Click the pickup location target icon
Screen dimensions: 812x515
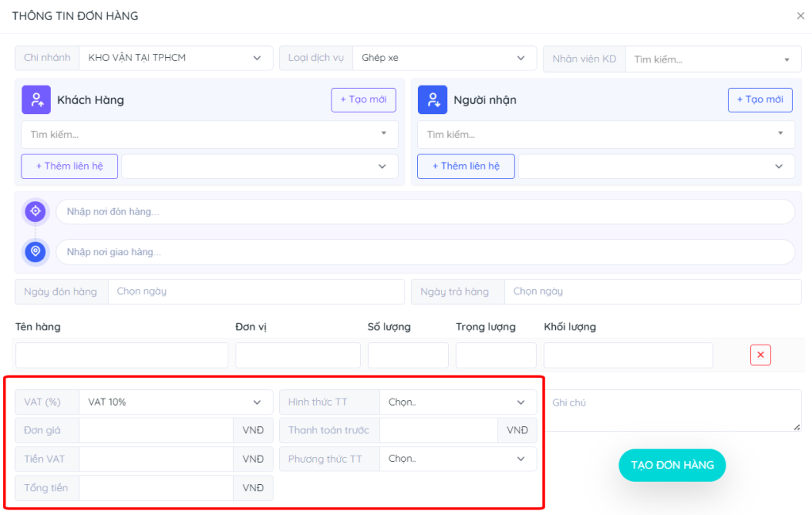35,212
